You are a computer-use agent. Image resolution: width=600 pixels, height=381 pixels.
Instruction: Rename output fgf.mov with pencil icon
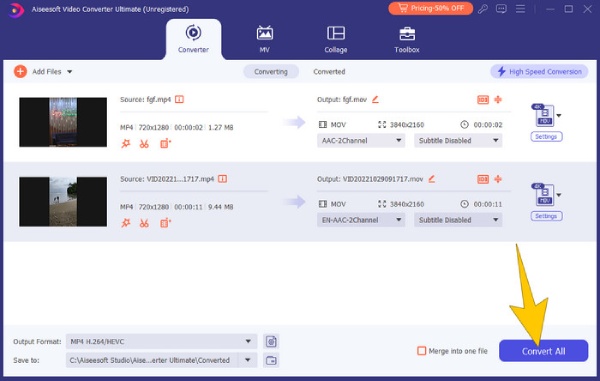[x=375, y=99]
